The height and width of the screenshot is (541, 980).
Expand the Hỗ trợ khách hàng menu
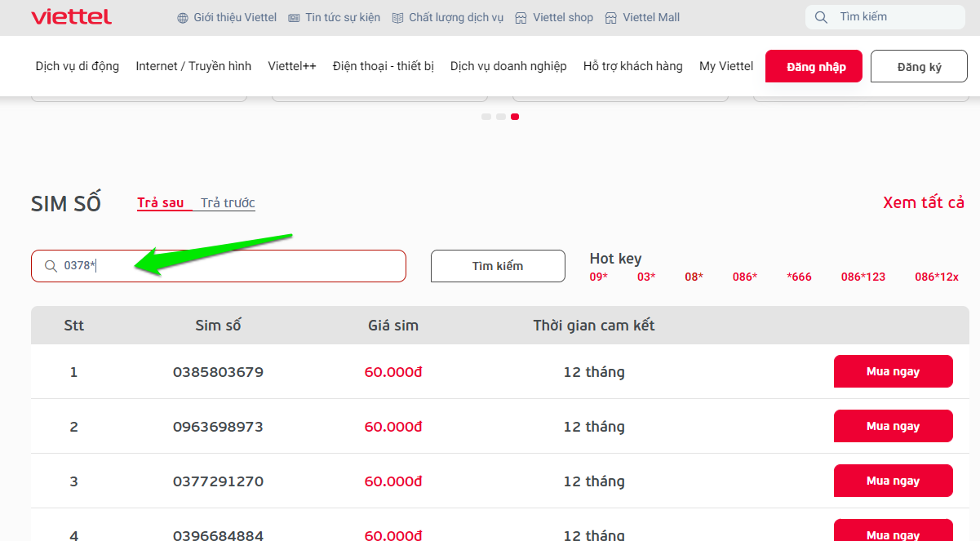point(632,66)
